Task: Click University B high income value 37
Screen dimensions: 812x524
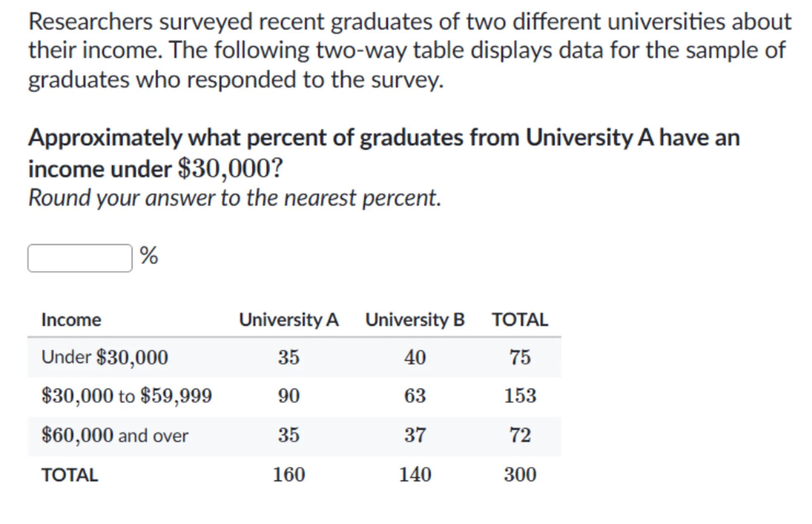Action: tap(415, 435)
